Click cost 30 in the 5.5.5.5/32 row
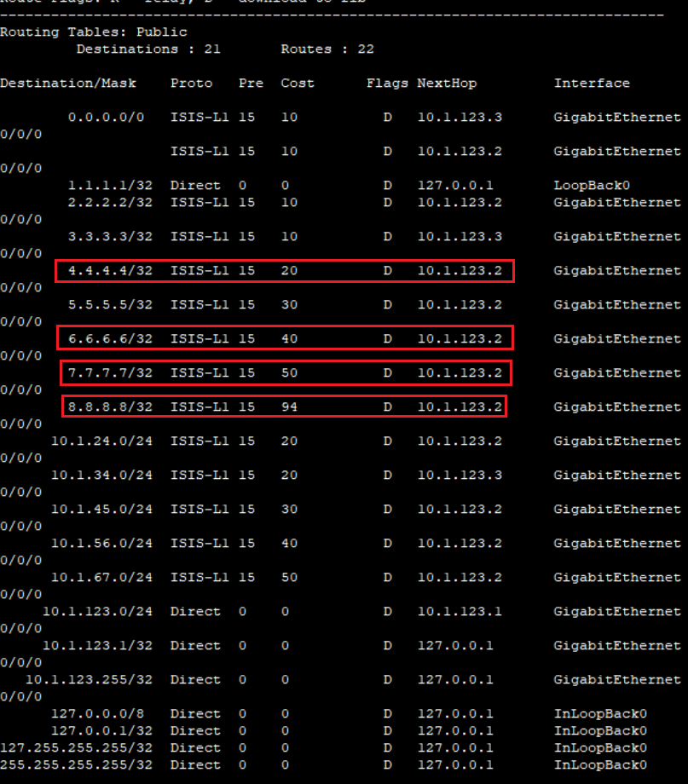Image resolution: width=688 pixels, height=784 pixels. 289,304
